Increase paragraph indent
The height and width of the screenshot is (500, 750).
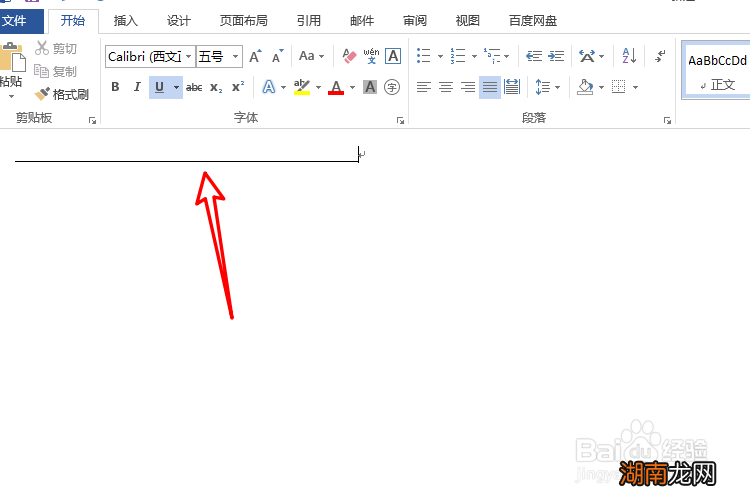[556, 56]
